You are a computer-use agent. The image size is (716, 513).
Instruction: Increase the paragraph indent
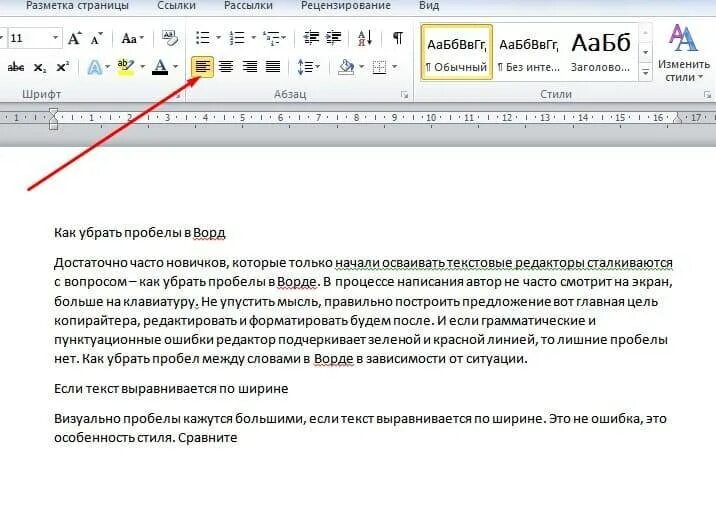(334, 38)
